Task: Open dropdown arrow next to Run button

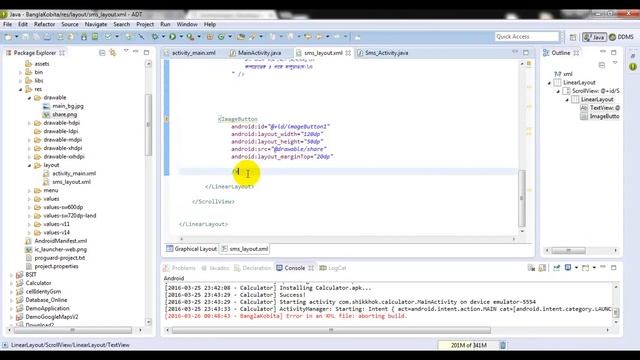Action: click(x=181, y=37)
